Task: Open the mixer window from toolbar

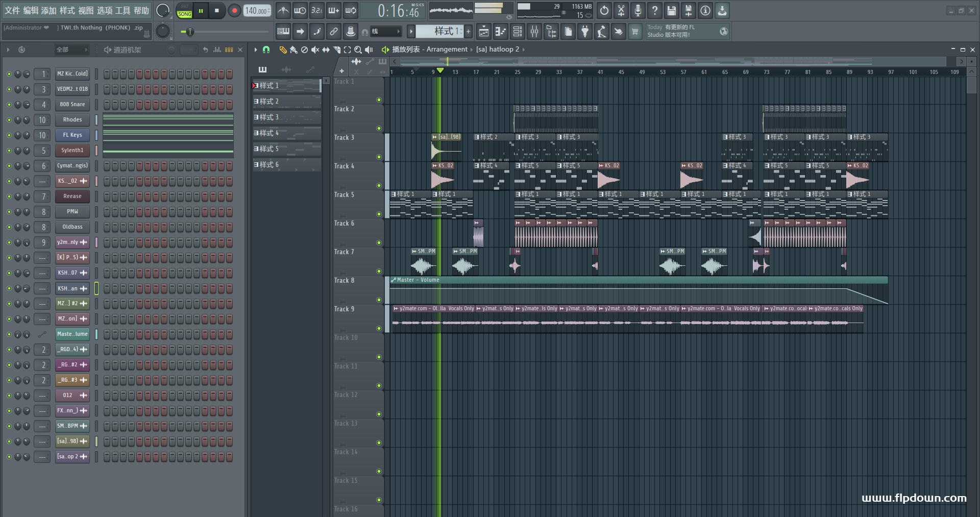Action: point(534,32)
